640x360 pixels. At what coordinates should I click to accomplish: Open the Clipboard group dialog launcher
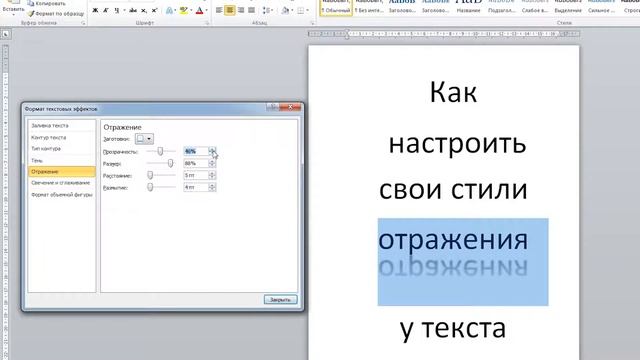coord(83,23)
